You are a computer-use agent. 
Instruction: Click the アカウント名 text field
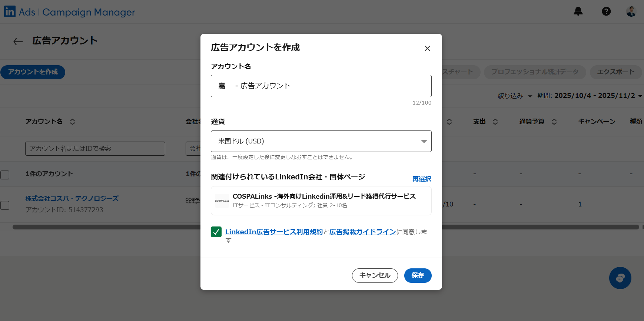pos(321,86)
